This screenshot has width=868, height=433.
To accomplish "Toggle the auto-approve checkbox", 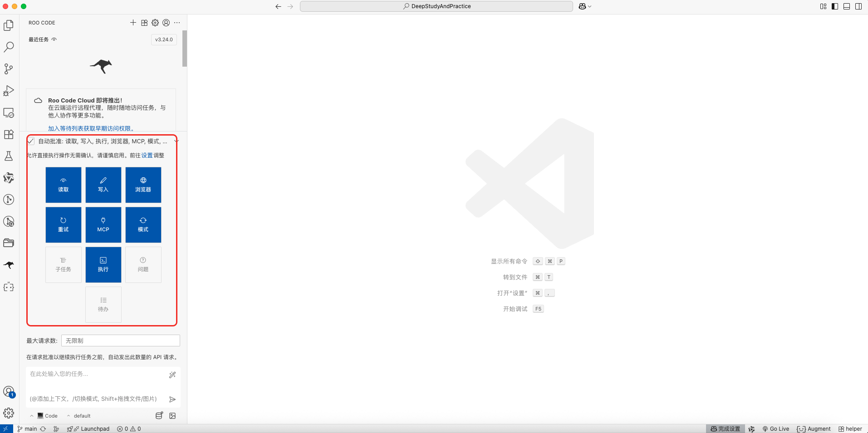I will 31,141.
